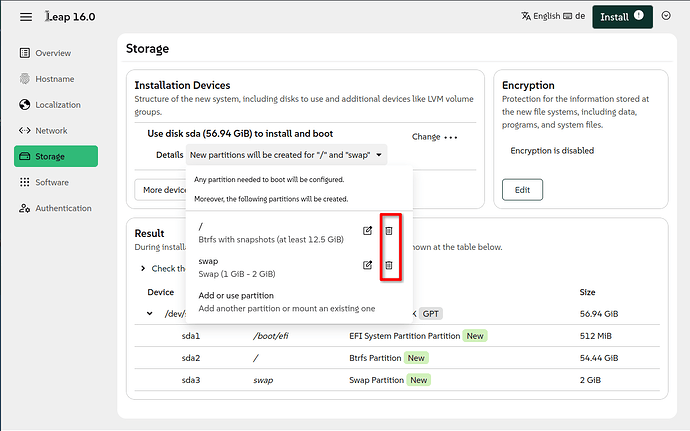Click the sda3 device cell
Image resolution: width=690 pixels, height=431 pixels.
tap(191, 380)
